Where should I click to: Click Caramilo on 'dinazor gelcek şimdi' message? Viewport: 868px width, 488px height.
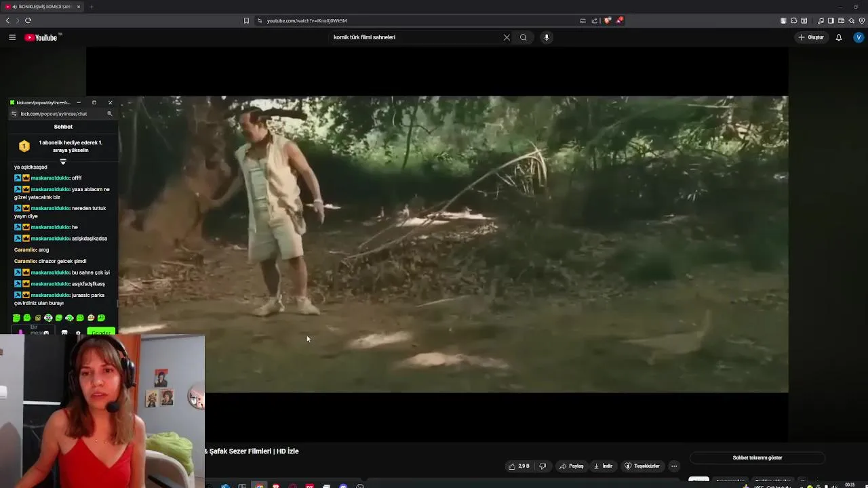point(24,262)
